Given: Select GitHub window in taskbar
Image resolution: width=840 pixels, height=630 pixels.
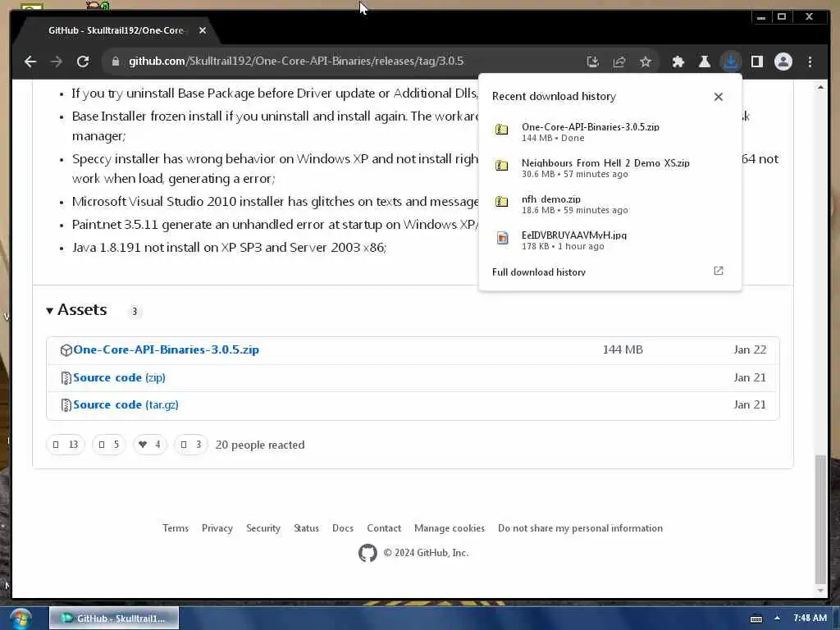Looking at the screenshot, I should point(114,619).
